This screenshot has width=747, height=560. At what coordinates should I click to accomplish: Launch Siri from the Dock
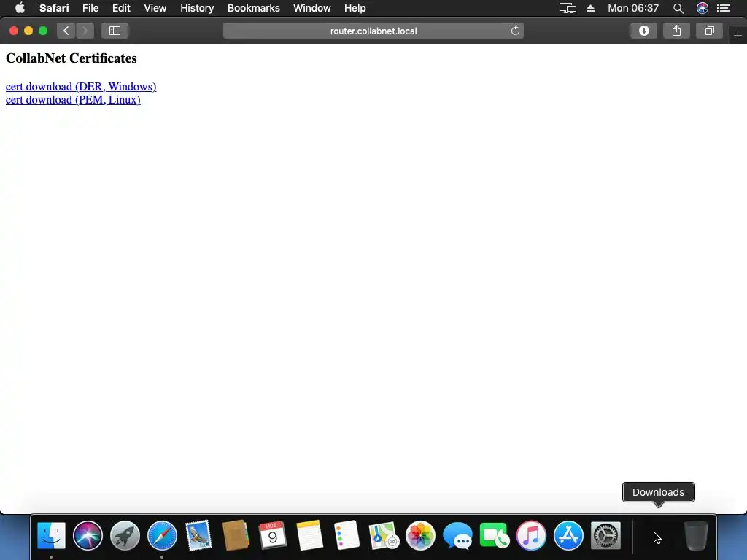coord(88,536)
